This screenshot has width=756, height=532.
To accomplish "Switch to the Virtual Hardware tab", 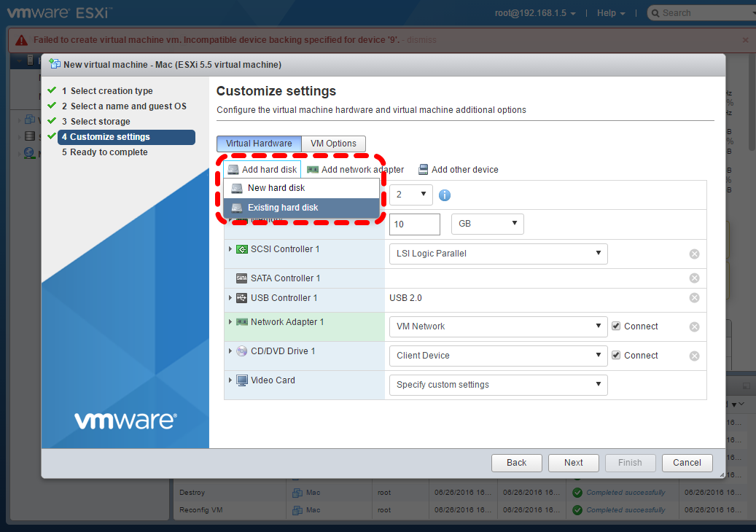I will 259,144.
